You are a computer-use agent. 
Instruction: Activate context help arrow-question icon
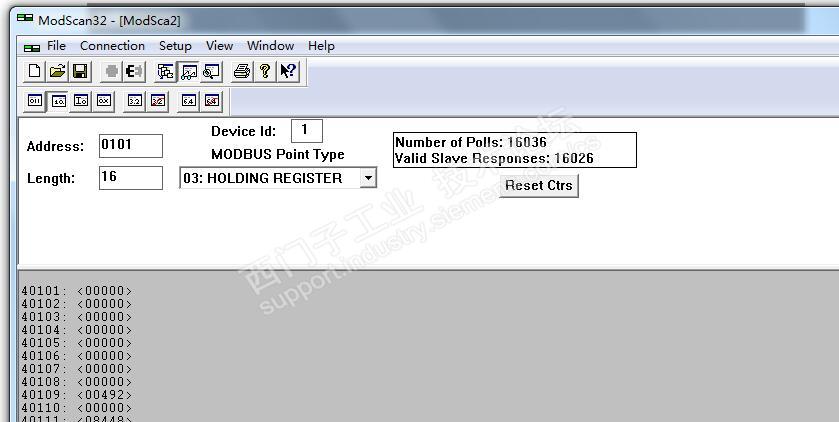pos(288,71)
